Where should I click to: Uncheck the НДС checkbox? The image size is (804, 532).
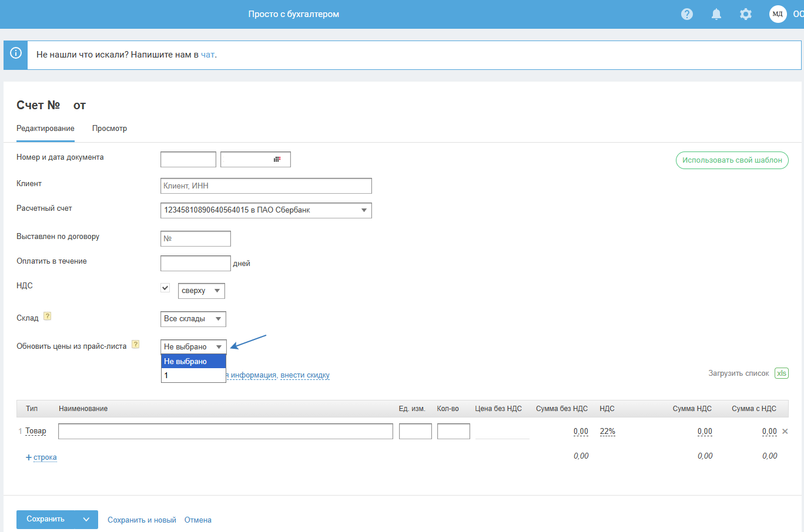165,288
